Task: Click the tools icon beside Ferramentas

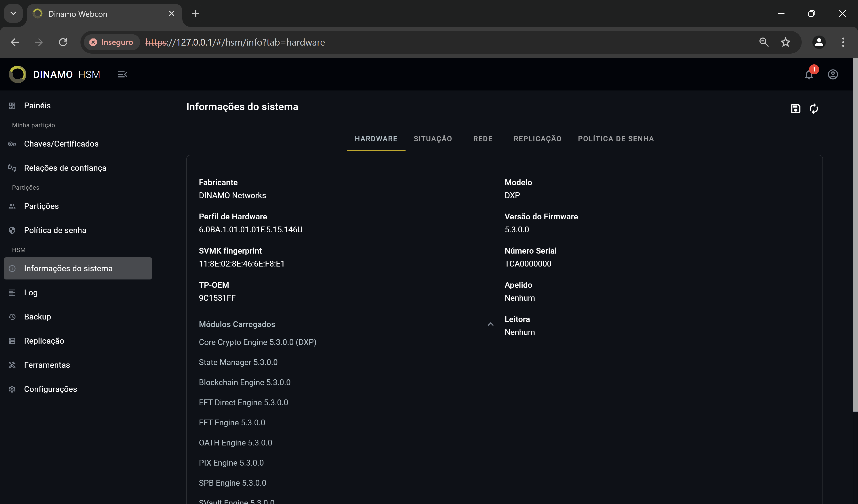Action: 12,365
